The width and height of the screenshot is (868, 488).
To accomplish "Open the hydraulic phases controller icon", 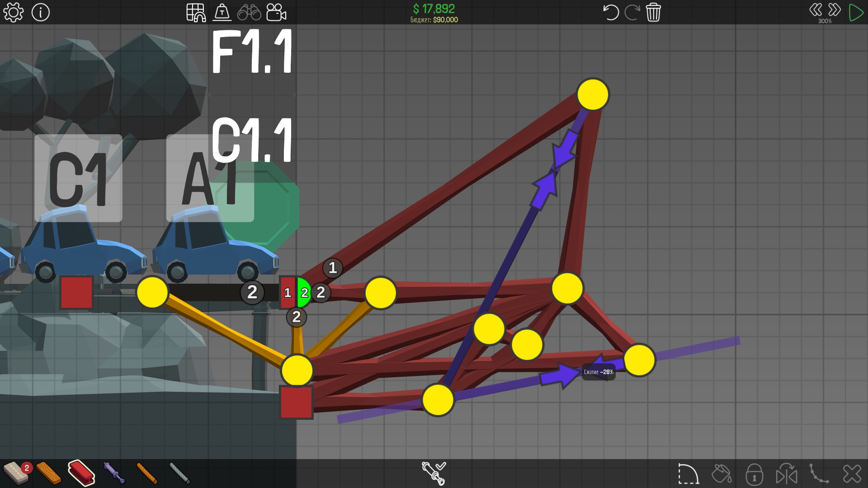I will (434, 473).
